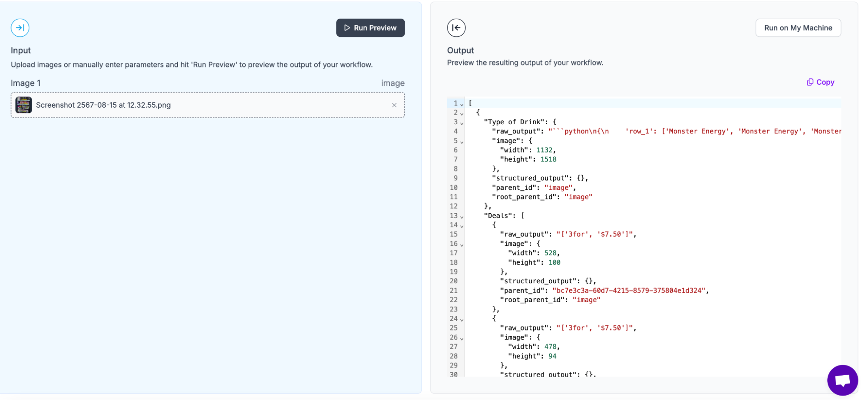This screenshot has width=868, height=400.
Task: Click the "Output" heading
Action: (460, 50)
